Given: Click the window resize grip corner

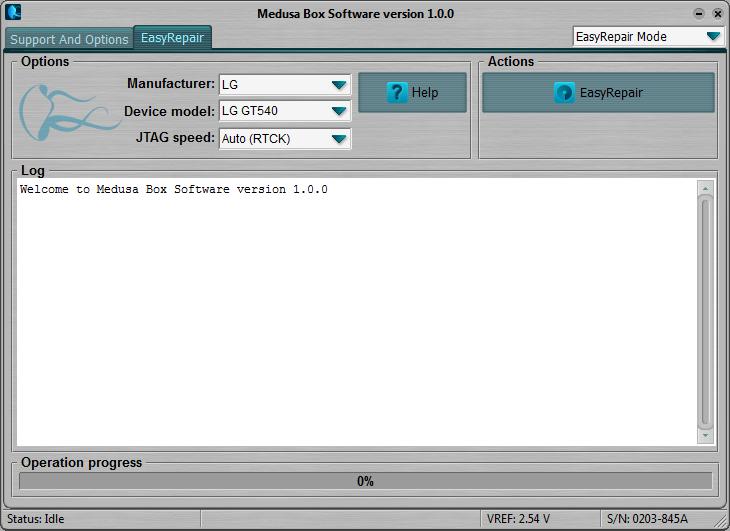Looking at the screenshot, I should click(720, 520).
